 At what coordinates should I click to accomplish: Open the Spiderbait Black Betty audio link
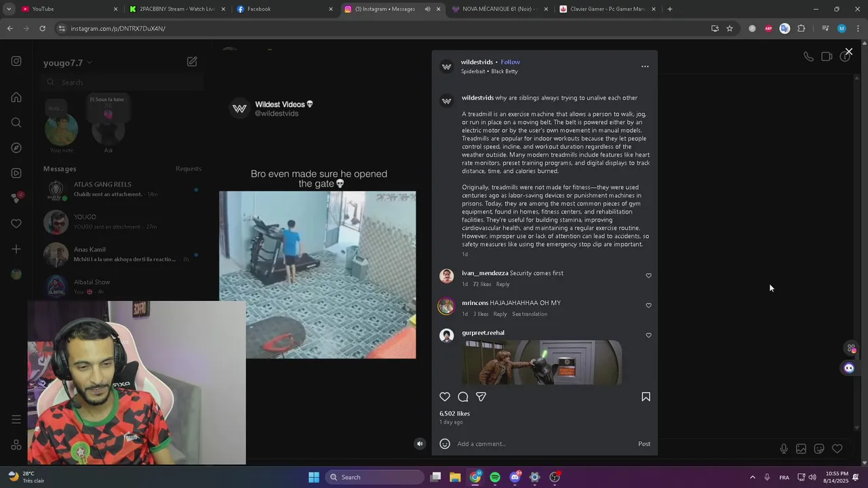(x=489, y=71)
